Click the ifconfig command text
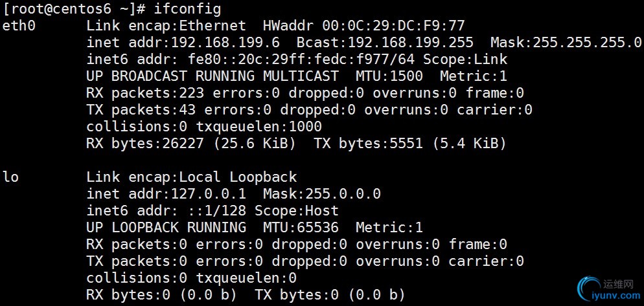The height and width of the screenshot is (306, 644). (x=187, y=9)
